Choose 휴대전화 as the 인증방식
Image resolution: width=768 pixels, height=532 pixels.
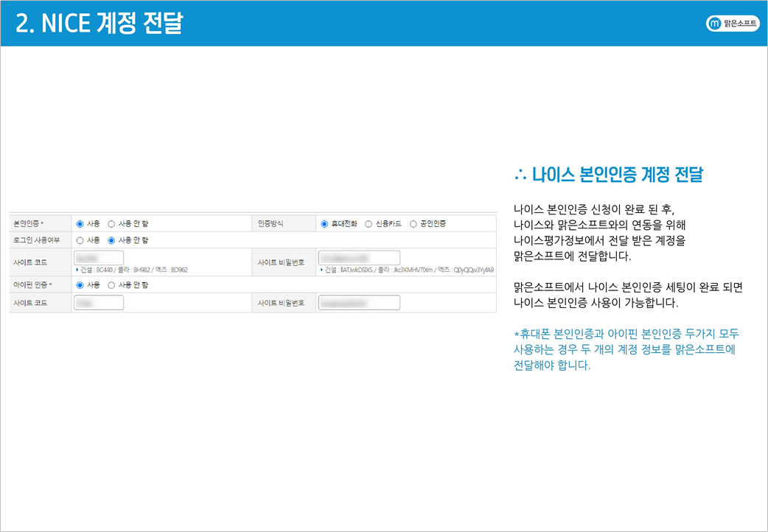(x=324, y=223)
